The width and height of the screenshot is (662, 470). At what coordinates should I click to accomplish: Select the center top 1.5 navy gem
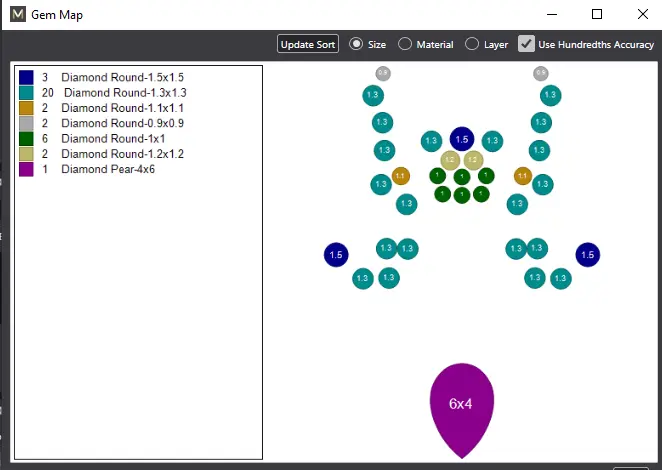[x=461, y=139]
